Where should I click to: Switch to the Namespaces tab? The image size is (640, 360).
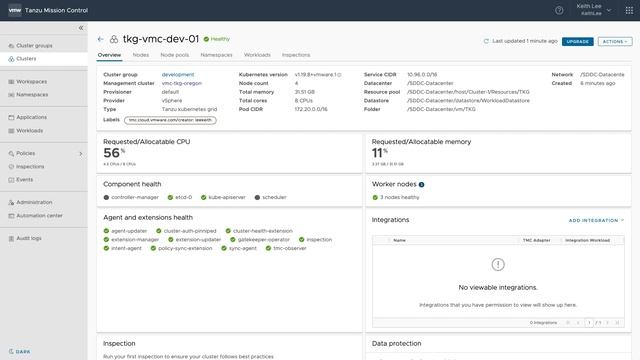pos(216,55)
